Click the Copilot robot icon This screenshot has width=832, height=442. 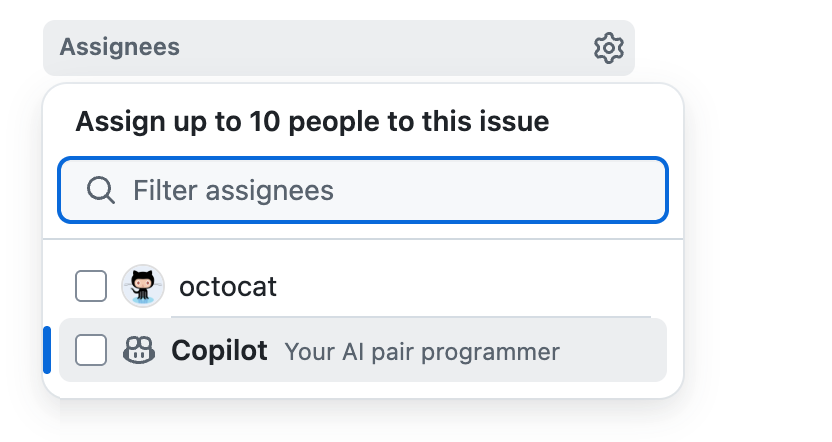[x=138, y=351]
